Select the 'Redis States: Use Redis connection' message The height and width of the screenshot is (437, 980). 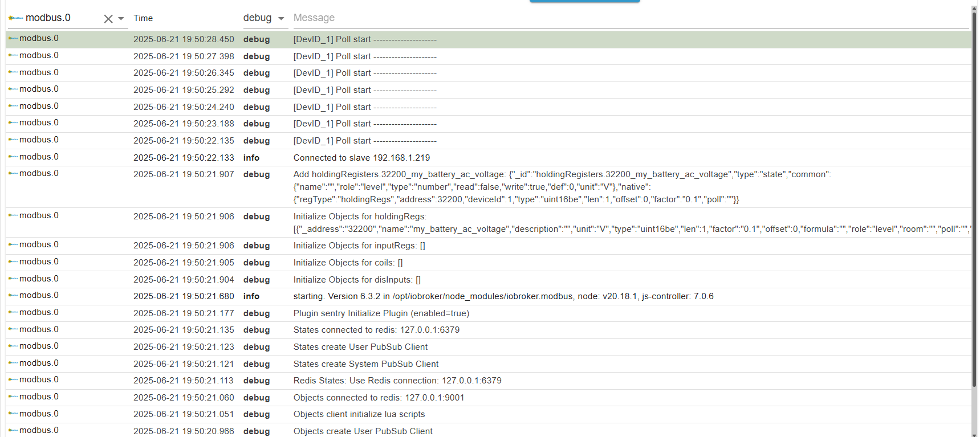(397, 381)
